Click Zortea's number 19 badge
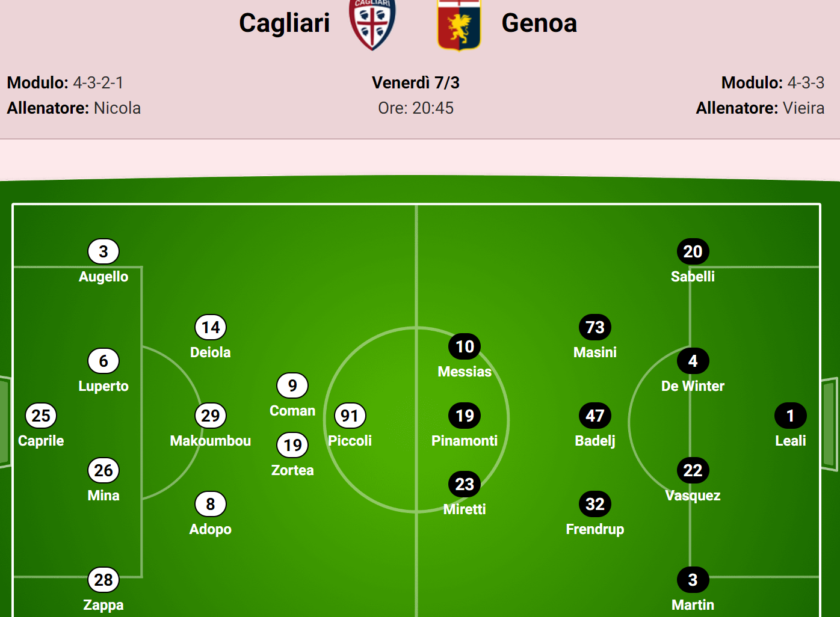 point(292,445)
